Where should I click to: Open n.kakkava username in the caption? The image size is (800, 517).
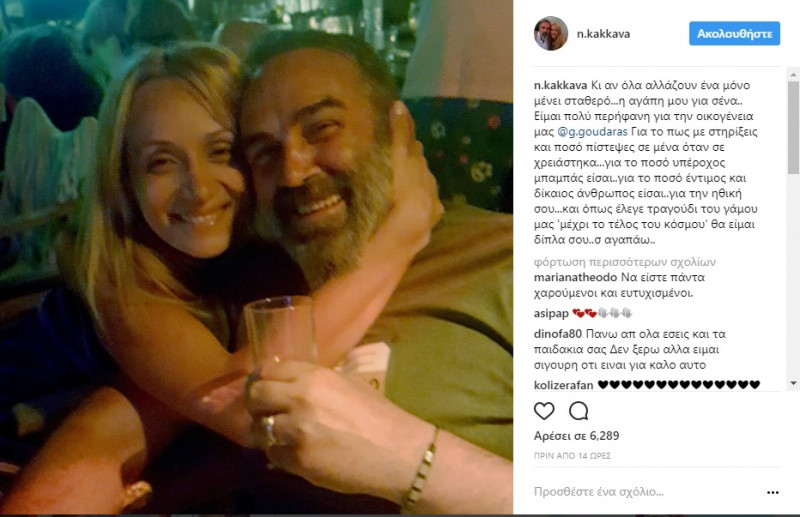(560, 85)
